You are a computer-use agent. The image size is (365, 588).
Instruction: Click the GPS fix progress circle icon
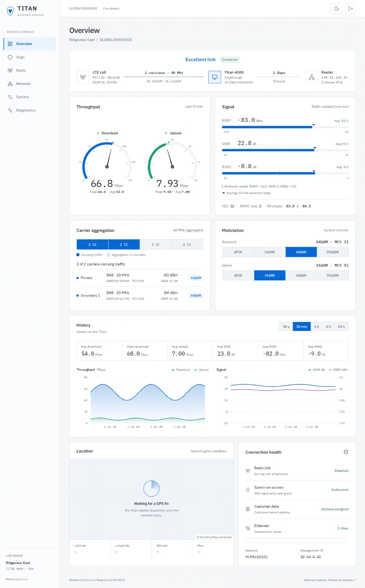(151, 489)
